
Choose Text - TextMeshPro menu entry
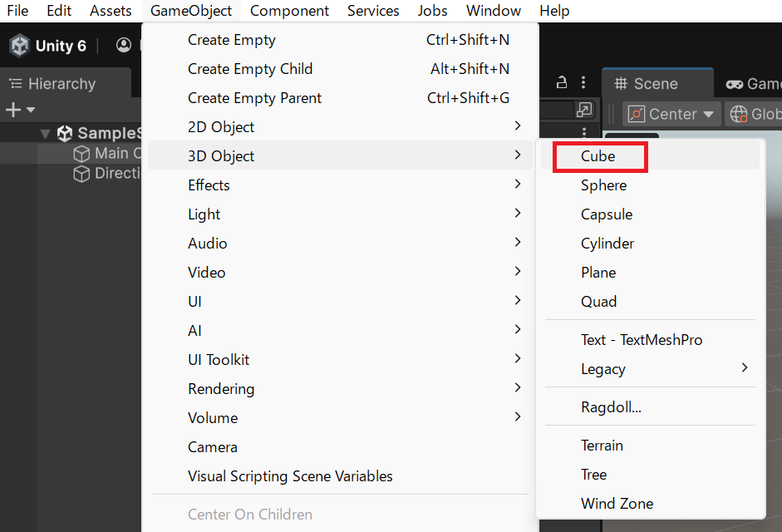[641, 340]
